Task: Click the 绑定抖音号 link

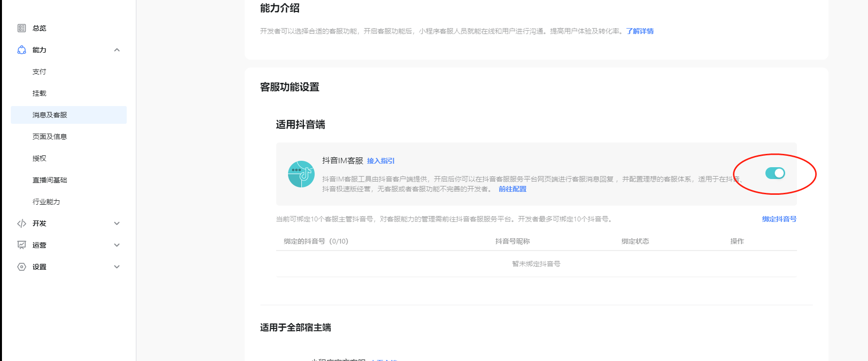Action: tap(779, 219)
